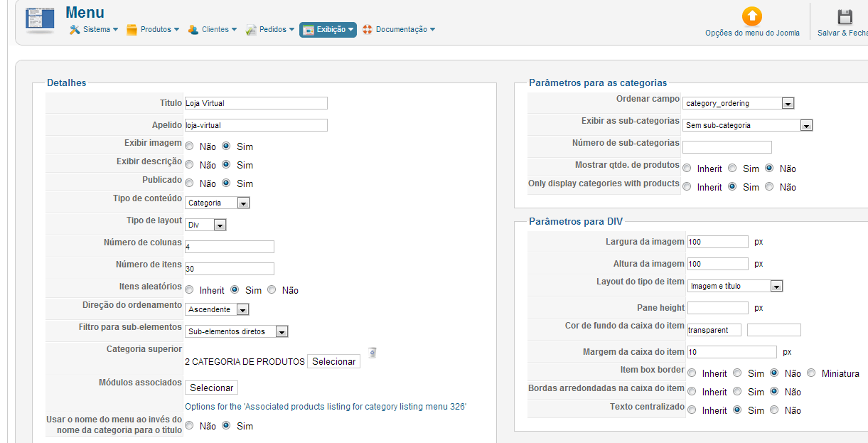This screenshot has height=443, width=868.
Task: Open Exibir as sub-categorias dropdown
Action: (748, 125)
